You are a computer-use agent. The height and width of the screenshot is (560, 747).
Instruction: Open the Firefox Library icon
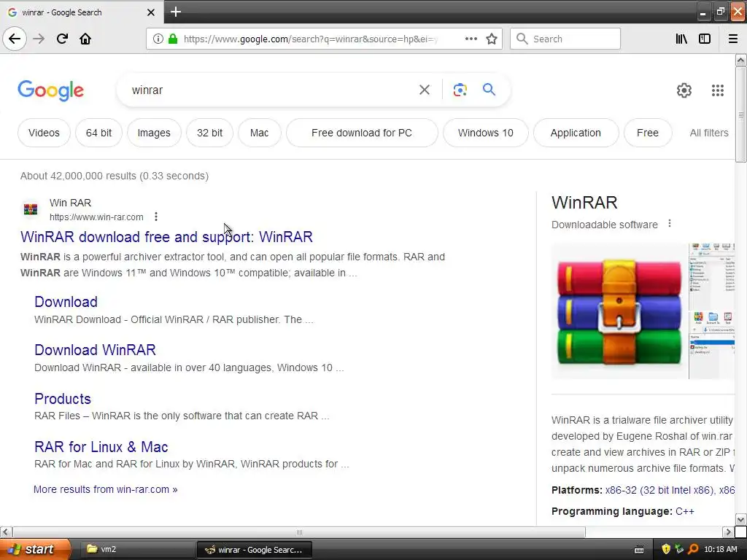tap(681, 39)
